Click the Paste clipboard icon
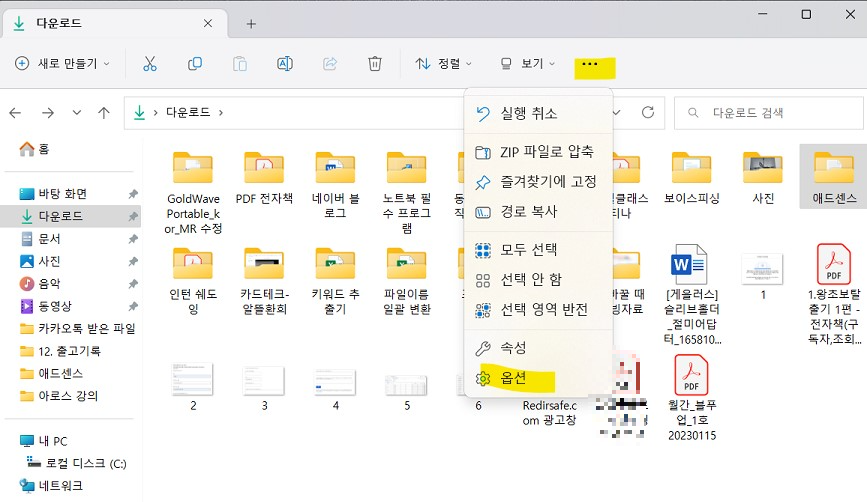This screenshot has width=867, height=502. pos(240,64)
